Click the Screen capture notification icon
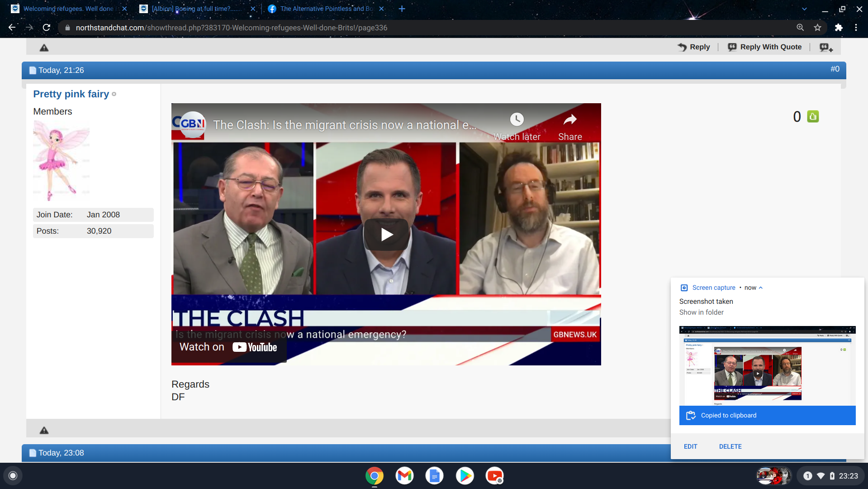 684,288
